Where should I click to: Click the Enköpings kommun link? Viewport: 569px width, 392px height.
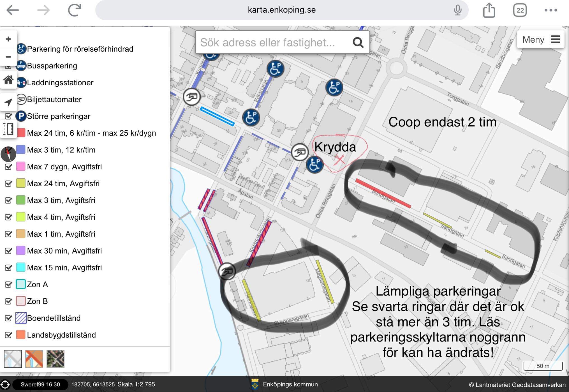(290, 384)
